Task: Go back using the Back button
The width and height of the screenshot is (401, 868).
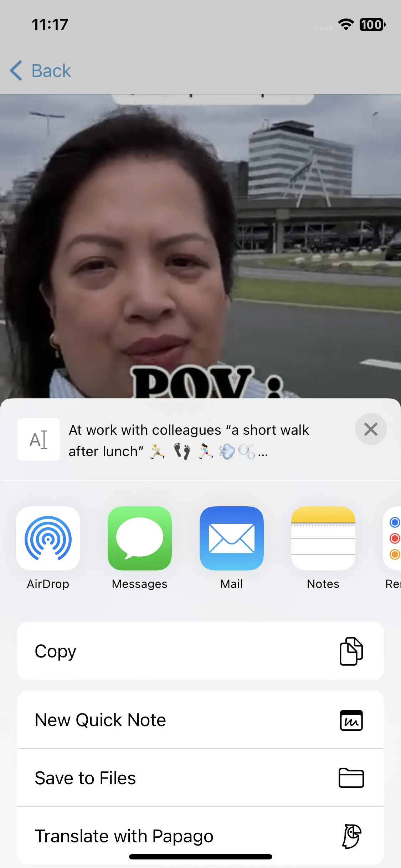Action: click(40, 71)
